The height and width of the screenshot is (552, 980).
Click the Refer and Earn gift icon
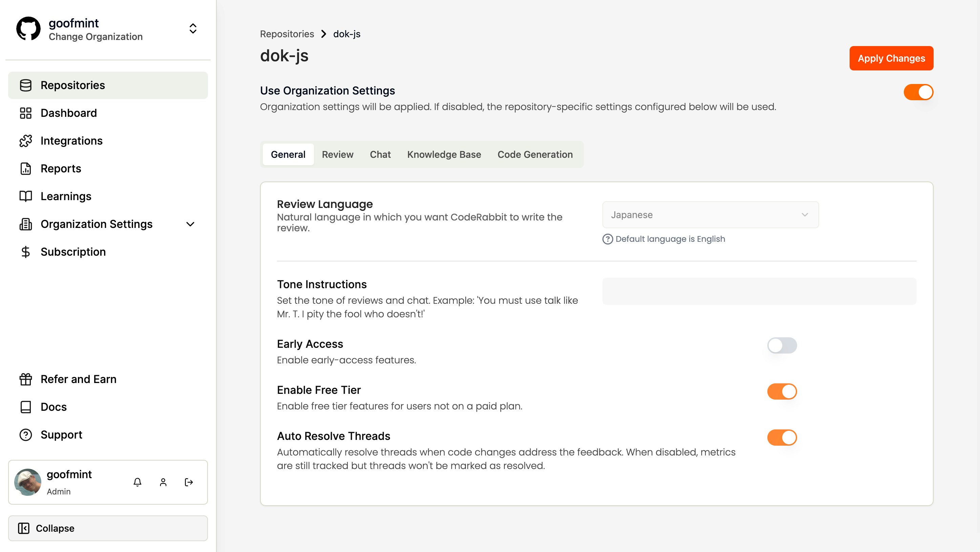(x=25, y=379)
